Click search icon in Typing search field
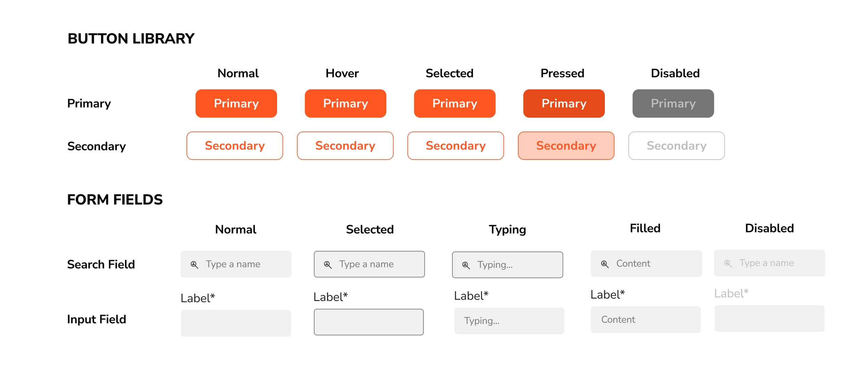 pos(466,266)
